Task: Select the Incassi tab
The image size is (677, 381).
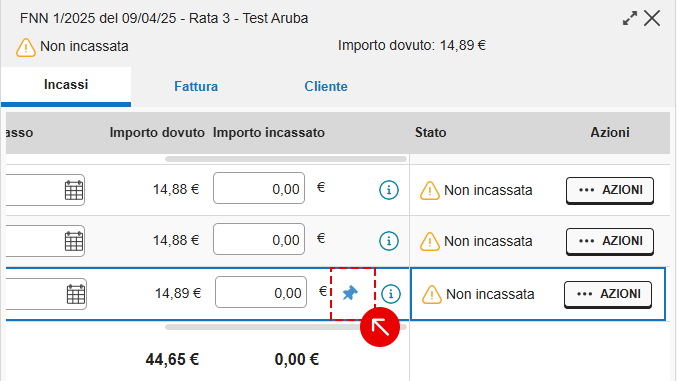Action: (66, 85)
